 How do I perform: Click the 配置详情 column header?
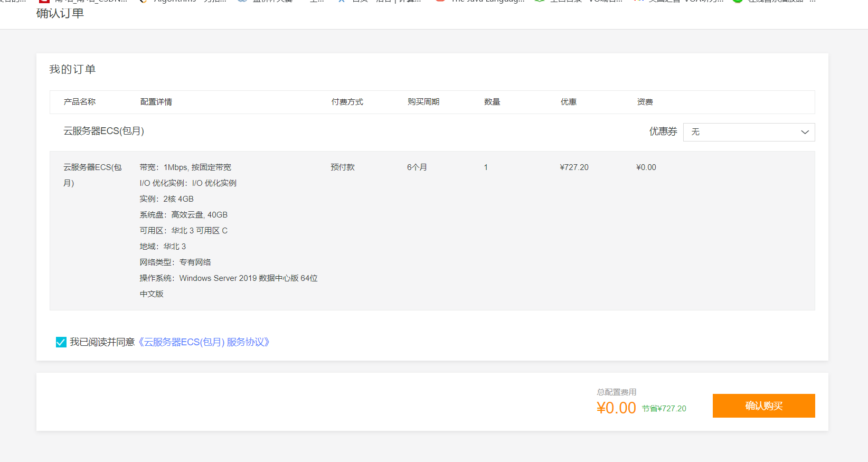click(156, 102)
